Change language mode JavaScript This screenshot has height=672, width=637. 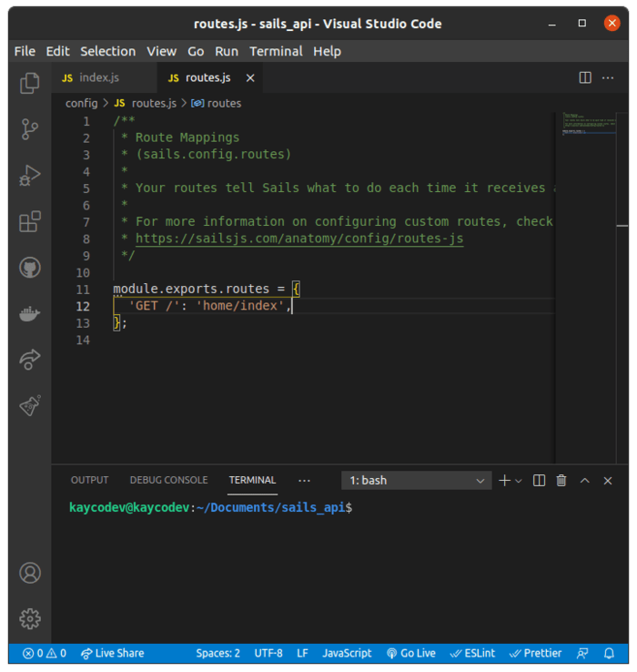click(x=347, y=653)
